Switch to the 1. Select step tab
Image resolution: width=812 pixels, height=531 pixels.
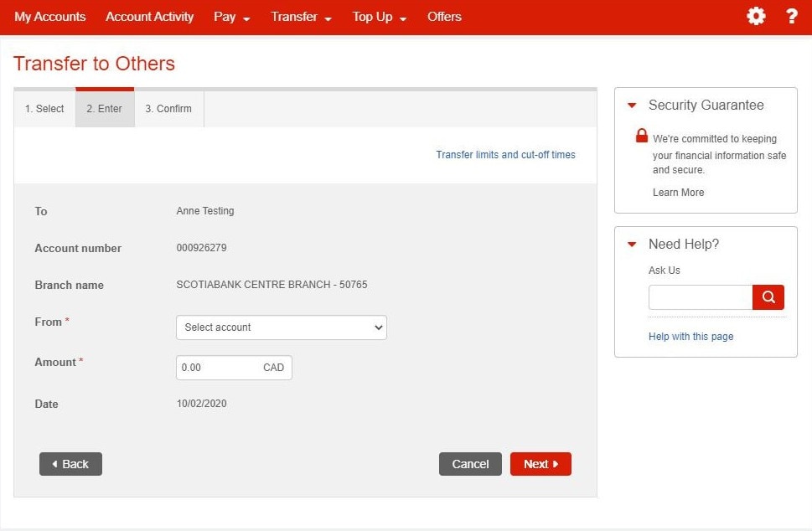[x=43, y=108]
